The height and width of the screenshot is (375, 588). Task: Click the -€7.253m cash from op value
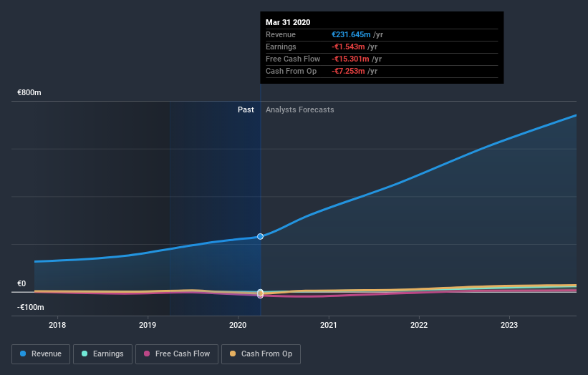click(x=348, y=71)
